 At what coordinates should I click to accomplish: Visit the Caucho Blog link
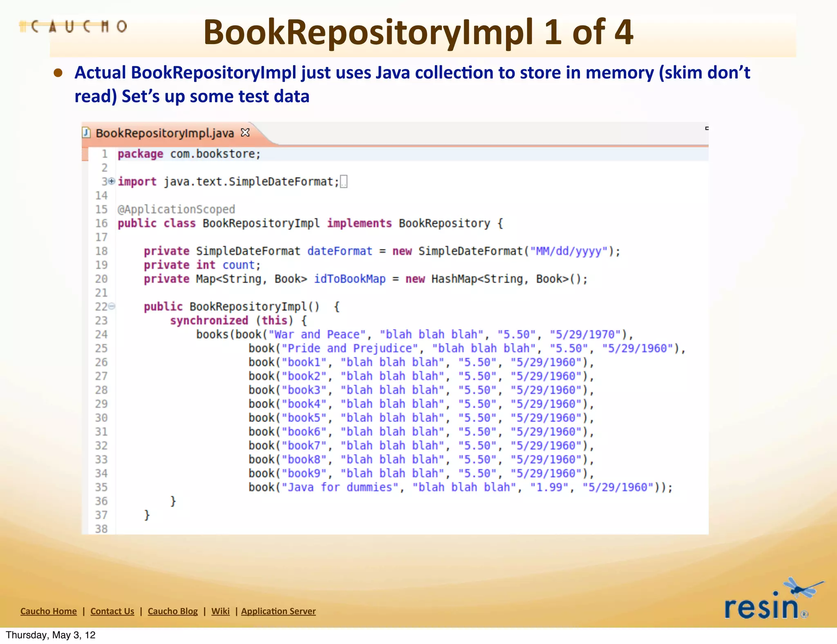172,611
